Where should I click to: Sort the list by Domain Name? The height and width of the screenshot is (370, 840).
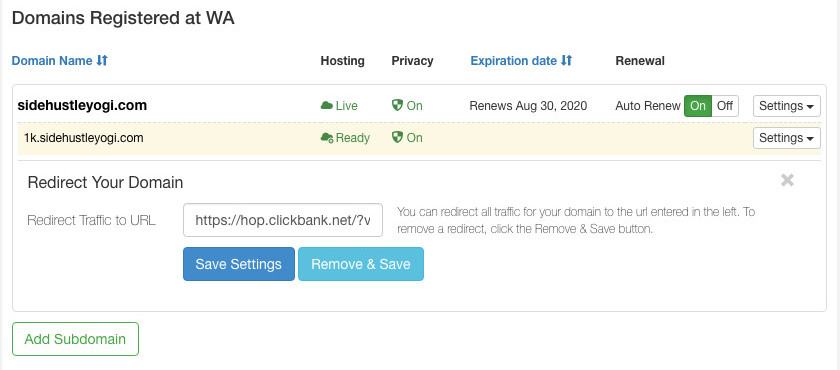click(52, 61)
